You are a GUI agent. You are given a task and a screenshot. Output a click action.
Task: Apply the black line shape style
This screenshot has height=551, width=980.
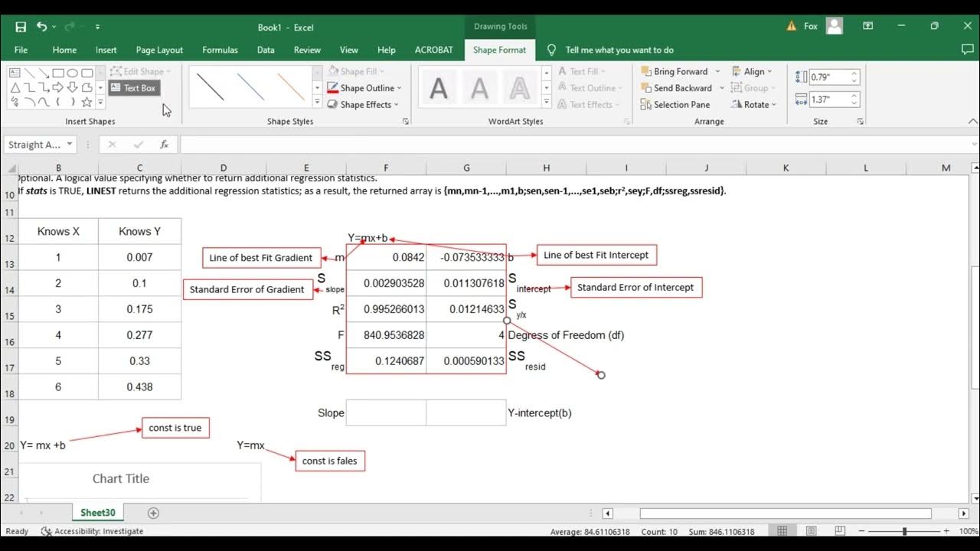210,87
